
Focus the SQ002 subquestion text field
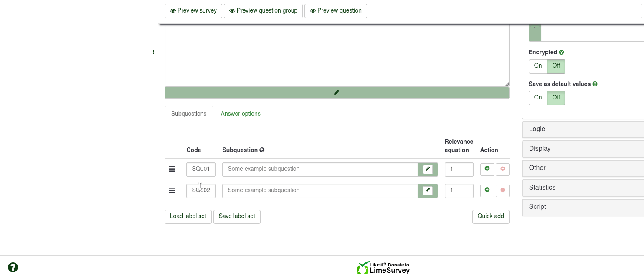click(320, 191)
